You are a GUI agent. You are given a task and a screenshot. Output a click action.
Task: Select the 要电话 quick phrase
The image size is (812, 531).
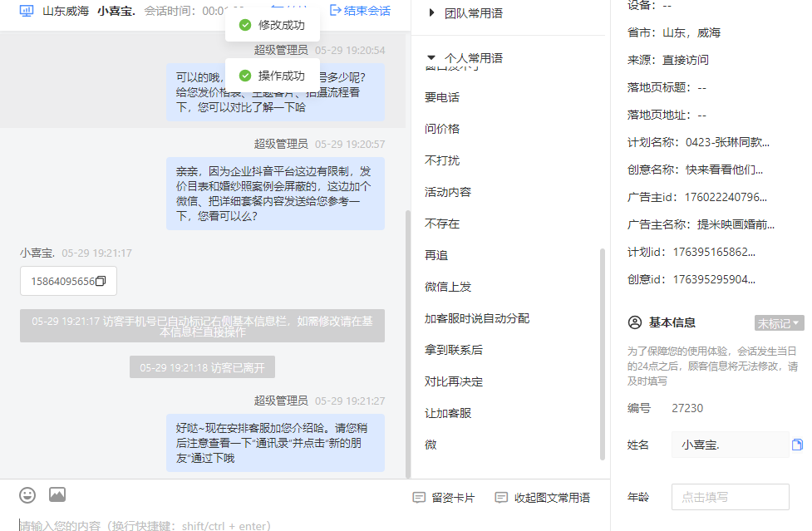pyautogui.click(x=441, y=97)
